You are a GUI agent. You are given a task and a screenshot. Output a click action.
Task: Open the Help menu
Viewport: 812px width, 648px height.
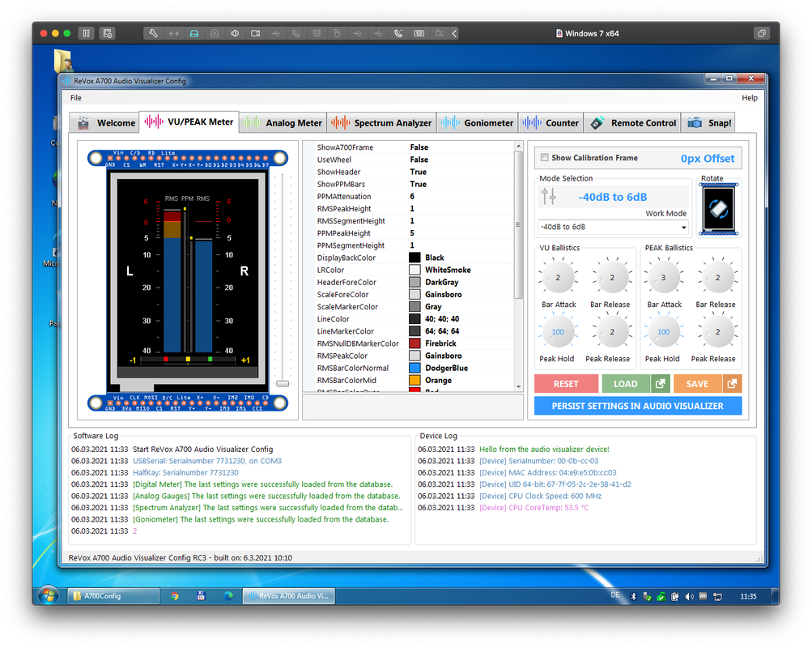click(x=749, y=98)
